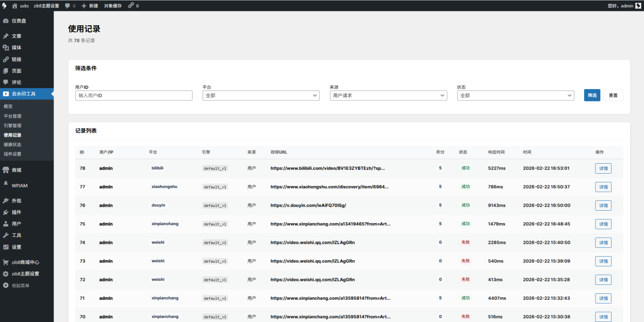Screen dimensions: 644x322
Task: Expand the 平台 platform filter dropdown
Action: pos(261,95)
